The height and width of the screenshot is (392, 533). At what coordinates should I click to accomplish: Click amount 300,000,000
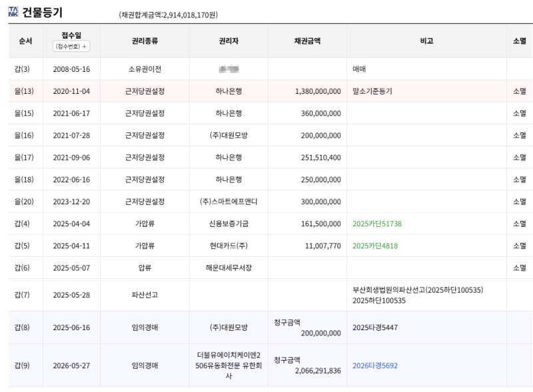pyautogui.click(x=321, y=202)
